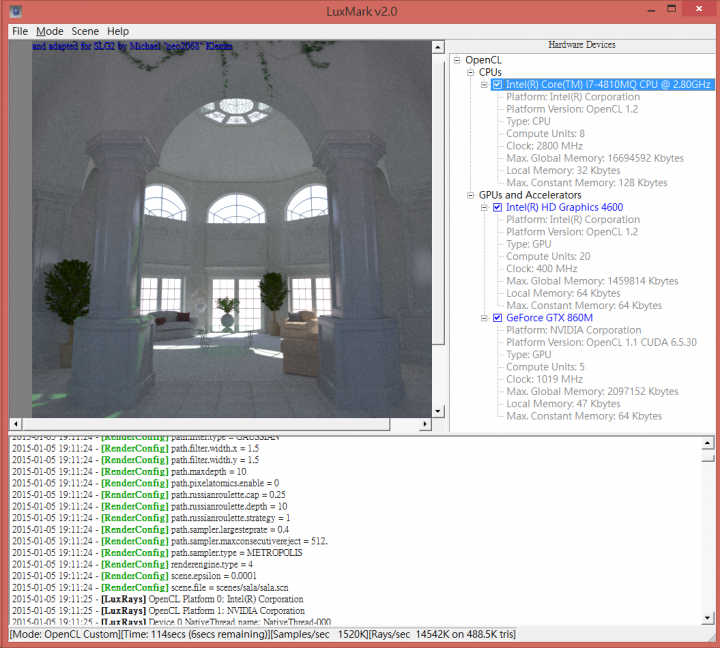Uncheck the Intel HD Graphics 4600 checkbox

pos(497,208)
